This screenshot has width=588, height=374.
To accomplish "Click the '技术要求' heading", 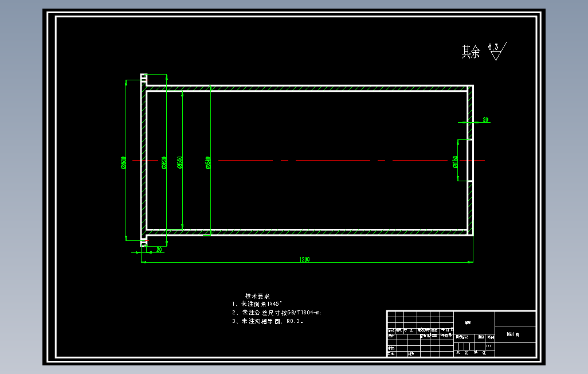I will (257, 296).
